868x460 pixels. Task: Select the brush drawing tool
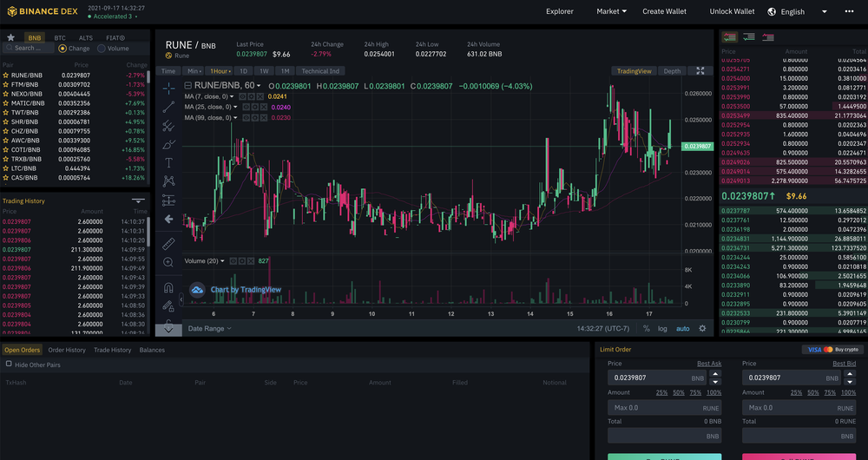pos(168,144)
